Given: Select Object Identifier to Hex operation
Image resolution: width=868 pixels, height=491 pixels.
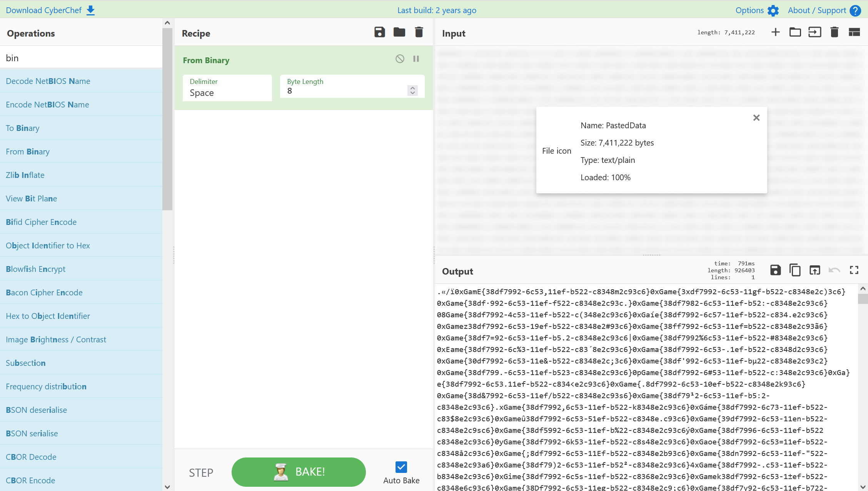Looking at the screenshot, I should (x=81, y=245).
